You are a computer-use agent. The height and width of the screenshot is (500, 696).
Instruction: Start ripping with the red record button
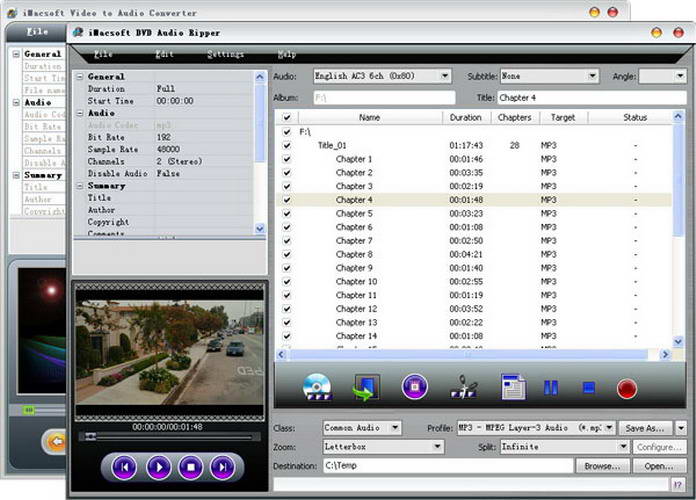coord(627,387)
